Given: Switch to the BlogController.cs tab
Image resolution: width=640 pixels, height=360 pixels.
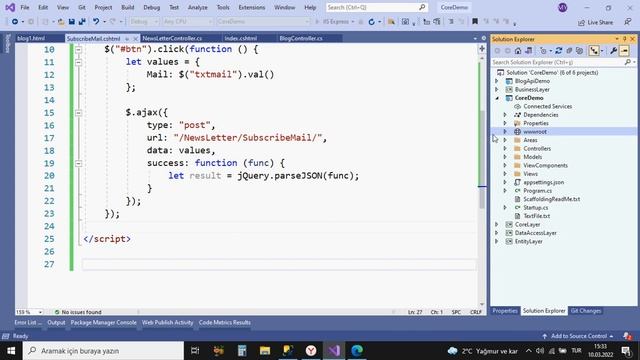Looking at the screenshot, I should click(301, 38).
